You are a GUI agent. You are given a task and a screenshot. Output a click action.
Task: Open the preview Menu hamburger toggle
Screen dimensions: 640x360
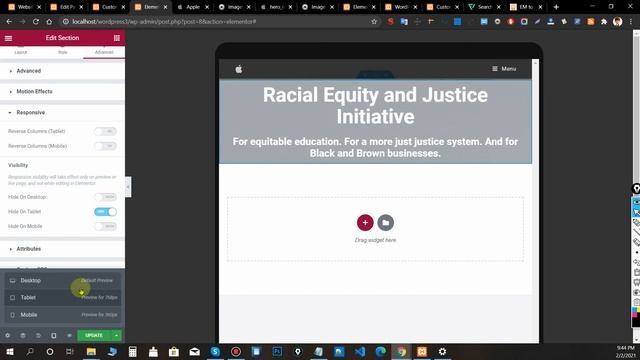(504, 69)
